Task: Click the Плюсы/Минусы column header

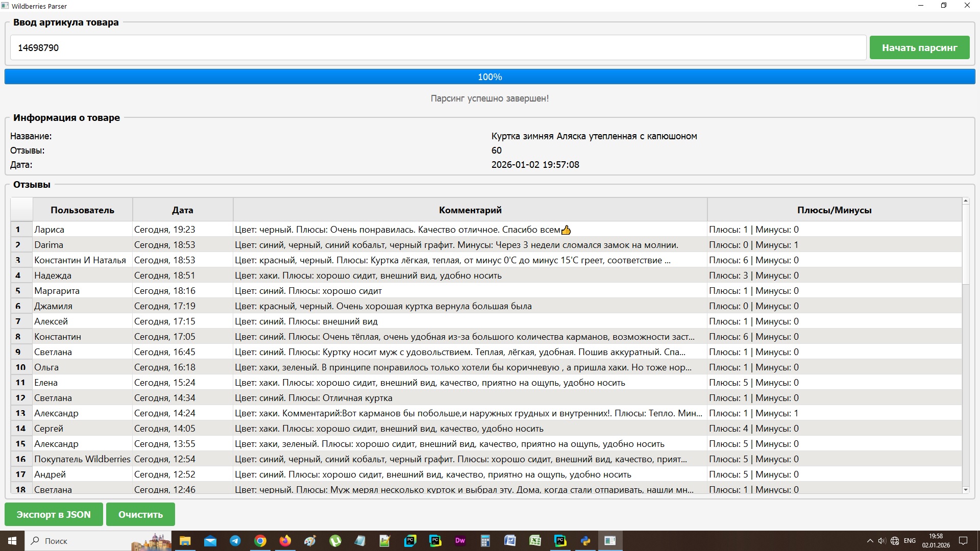Action: point(834,210)
